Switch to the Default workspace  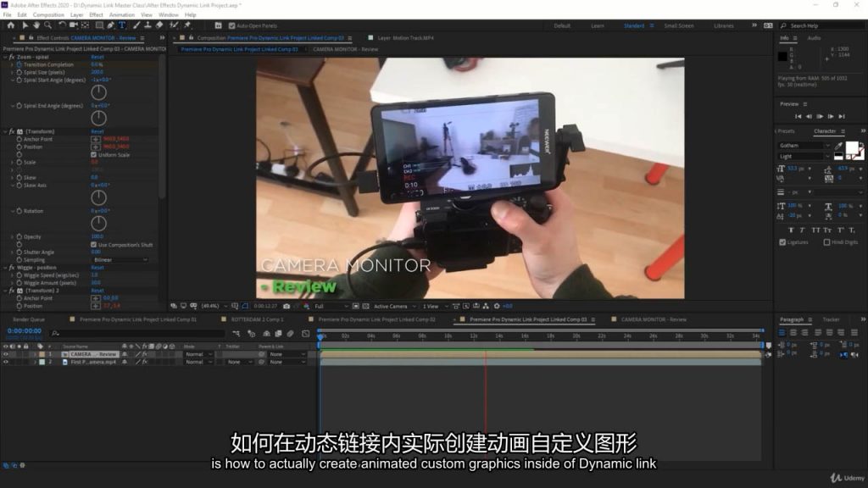click(562, 26)
